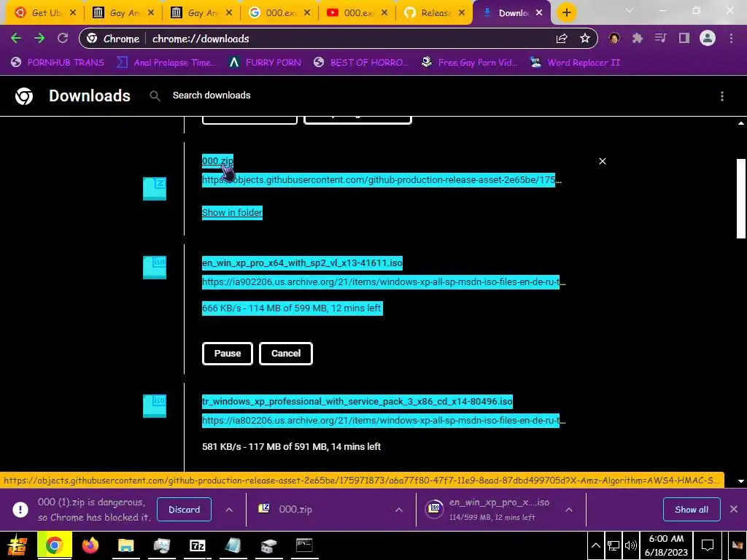
Task: Open the Chrome profile avatar
Action: [x=708, y=39]
